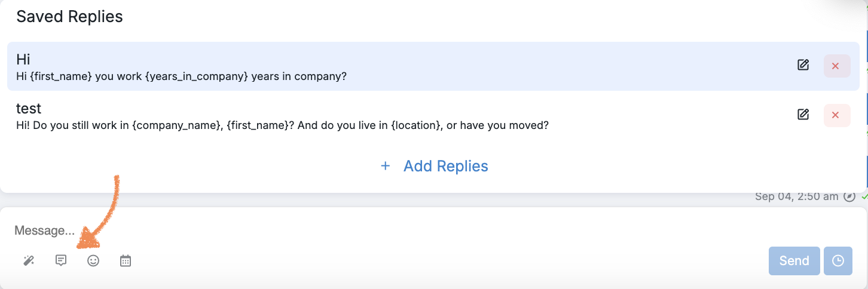This screenshot has height=289, width=868.
Task: Open the saved replies chat-bubble icon
Action: [60, 260]
